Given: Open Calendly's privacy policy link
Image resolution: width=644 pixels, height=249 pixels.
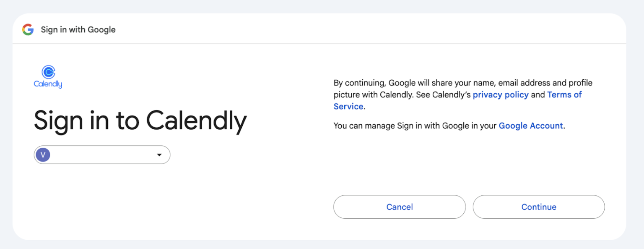Looking at the screenshot, I should pos(500,95).
